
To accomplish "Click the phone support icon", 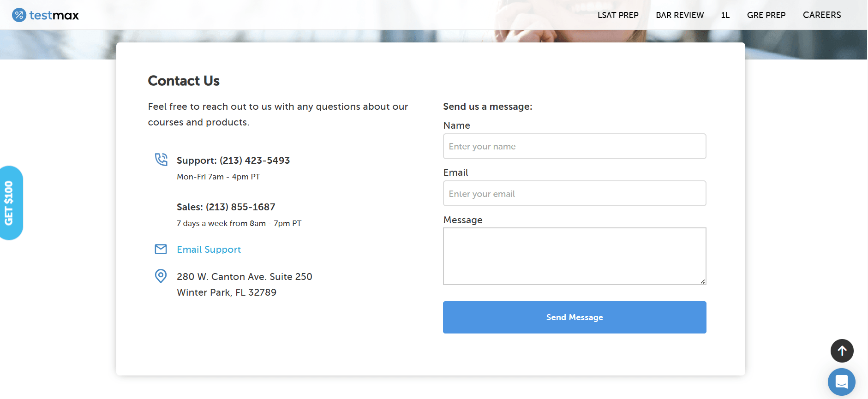I will tap(161, 160).
